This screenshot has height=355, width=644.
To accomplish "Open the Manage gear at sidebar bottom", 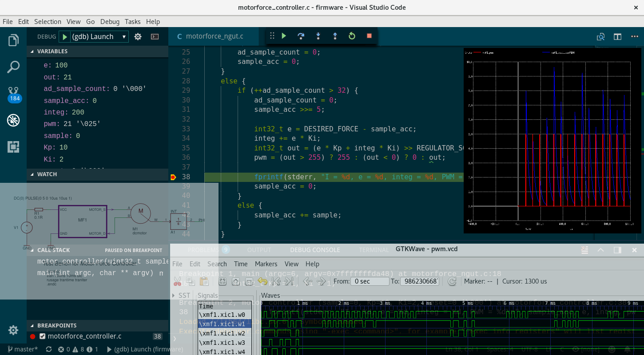I will (13, 330).
